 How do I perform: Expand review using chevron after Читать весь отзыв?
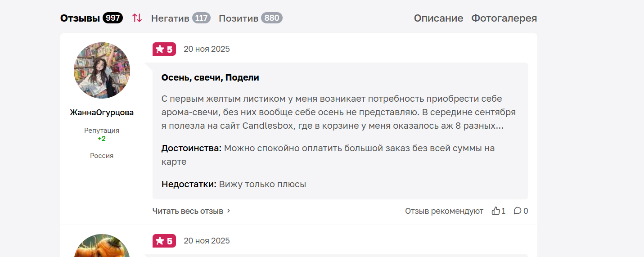point(229,211)
